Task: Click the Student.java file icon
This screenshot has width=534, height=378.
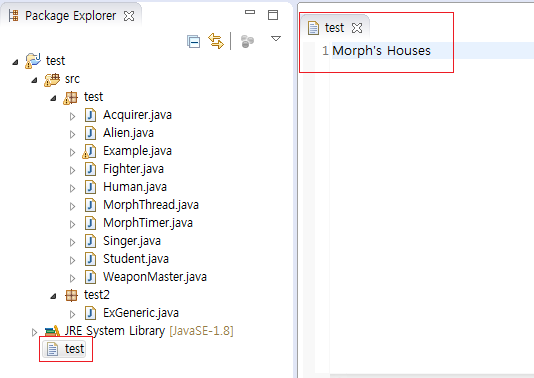Action: [x=90, y=259]
